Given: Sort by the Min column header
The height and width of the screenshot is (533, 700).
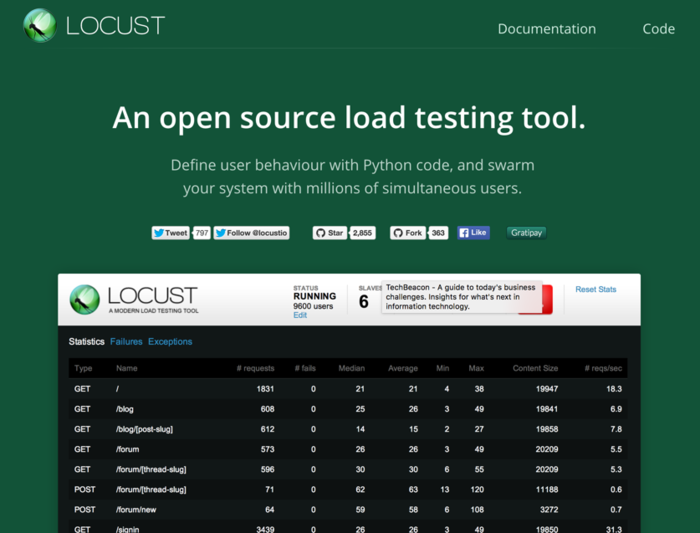Looking at the screenshot, I should click(x=442, y=368).
